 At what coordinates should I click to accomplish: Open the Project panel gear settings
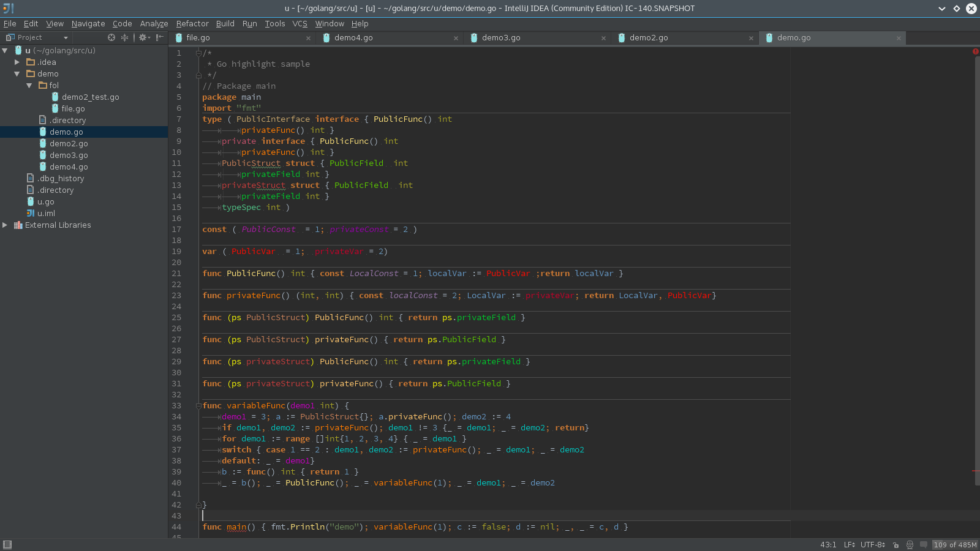(144, 37)
